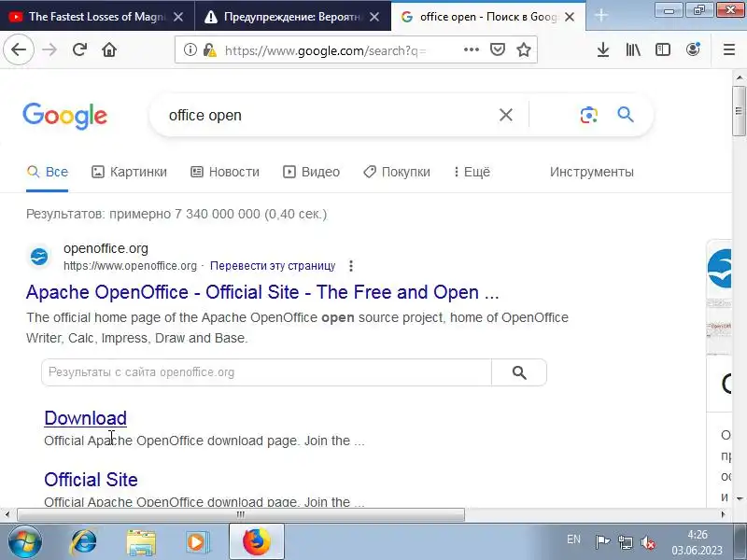Click Перевести эту страницу link
The width and height of the screenshot is (747, 560).
coord(273,266)
